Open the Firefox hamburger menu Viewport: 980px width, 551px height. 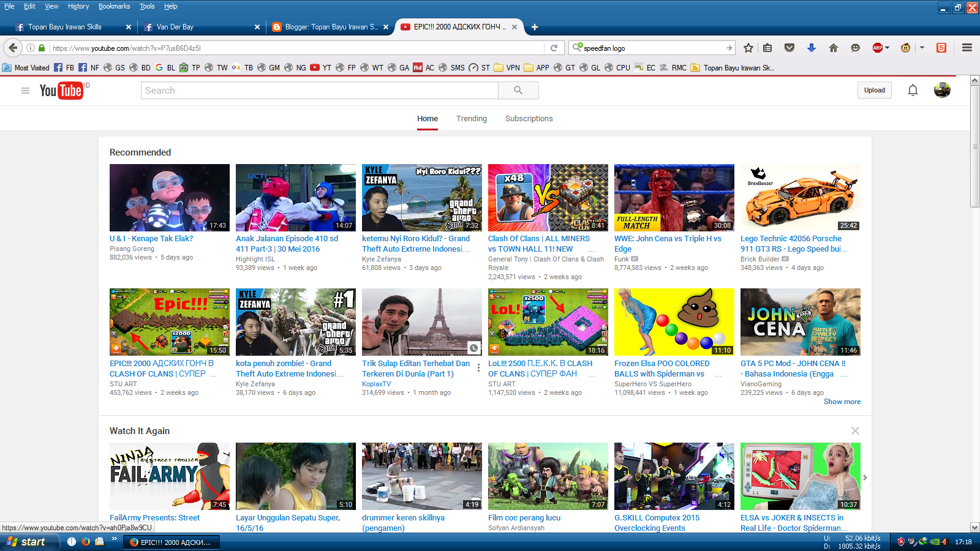tap(967, 48)
